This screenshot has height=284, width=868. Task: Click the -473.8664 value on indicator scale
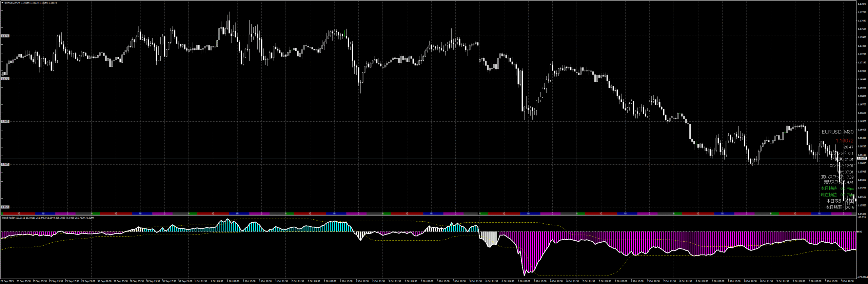click(862, 277)
